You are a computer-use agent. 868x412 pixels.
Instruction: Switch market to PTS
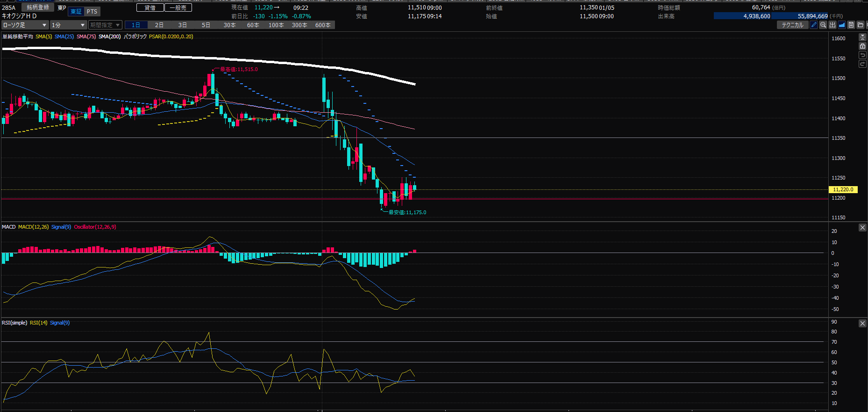(92, 12)
